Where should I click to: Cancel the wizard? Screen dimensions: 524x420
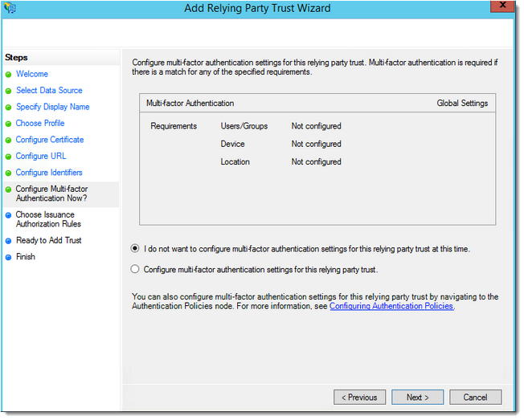pos(474,397)
